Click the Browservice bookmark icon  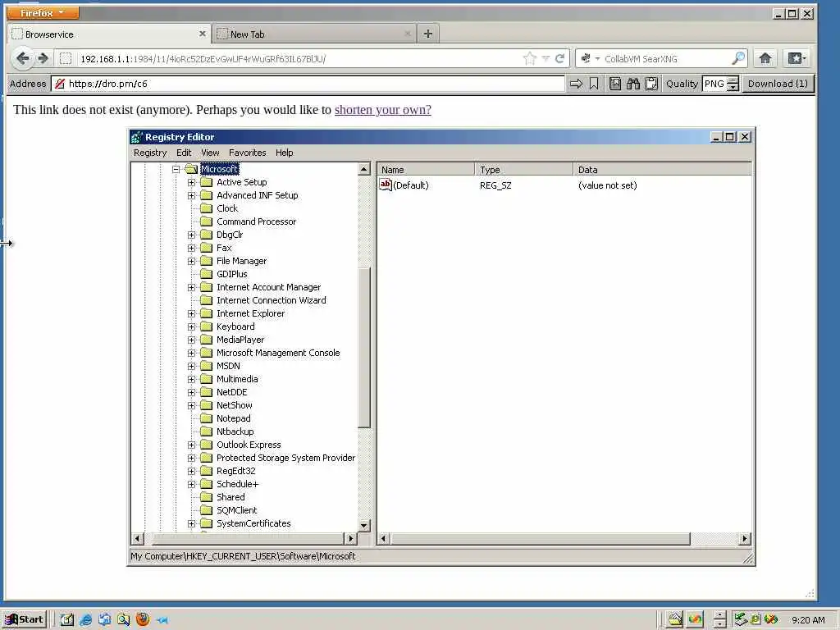pos(594,84)
